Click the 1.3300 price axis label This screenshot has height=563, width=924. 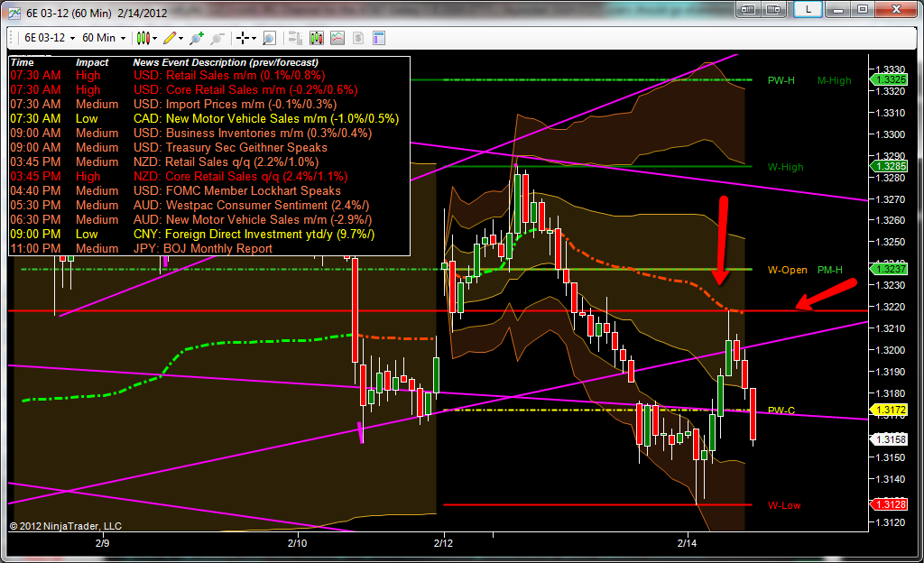pos(890,134)
